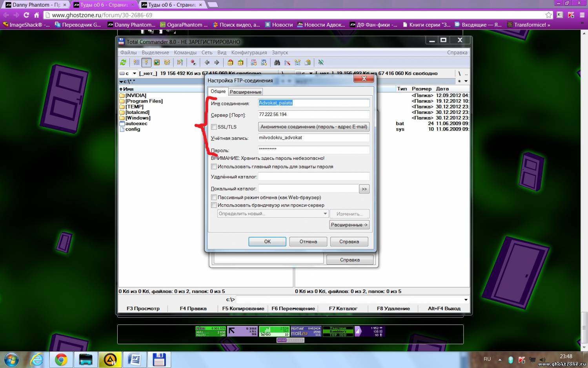Screen dimensions: 588x368
Task: Open Microsoft Word from the taskbar
Action: 135,359
